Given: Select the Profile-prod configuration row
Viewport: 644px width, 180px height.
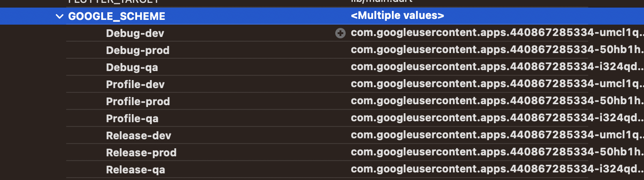Looking at the screenshot, I should (x=322, y=101).
